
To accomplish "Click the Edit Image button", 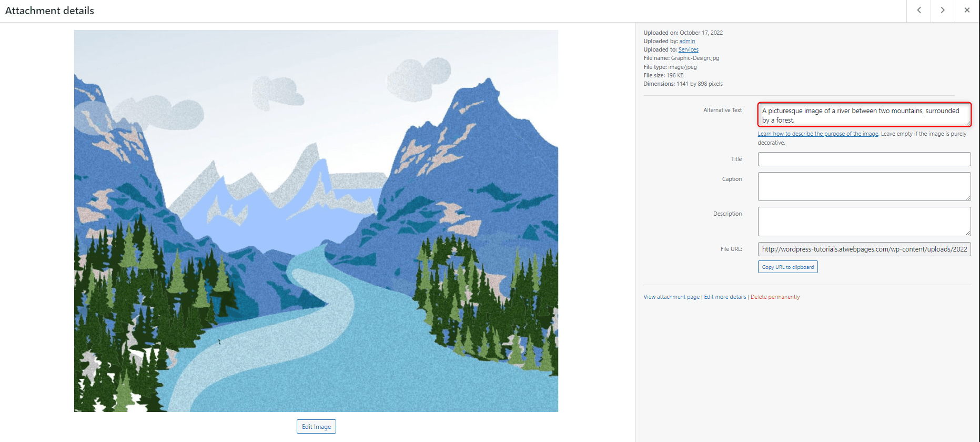I will (316, 427).
